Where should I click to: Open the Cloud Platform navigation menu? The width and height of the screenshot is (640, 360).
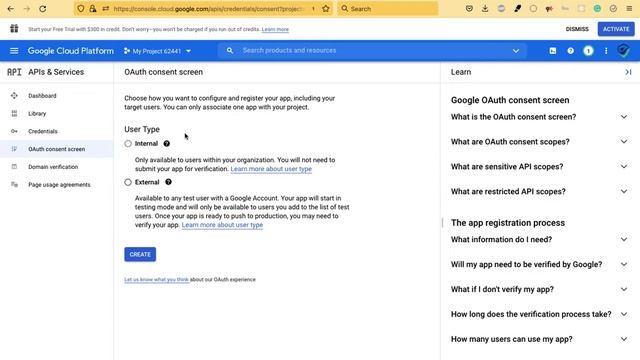[x=14, y=51]
